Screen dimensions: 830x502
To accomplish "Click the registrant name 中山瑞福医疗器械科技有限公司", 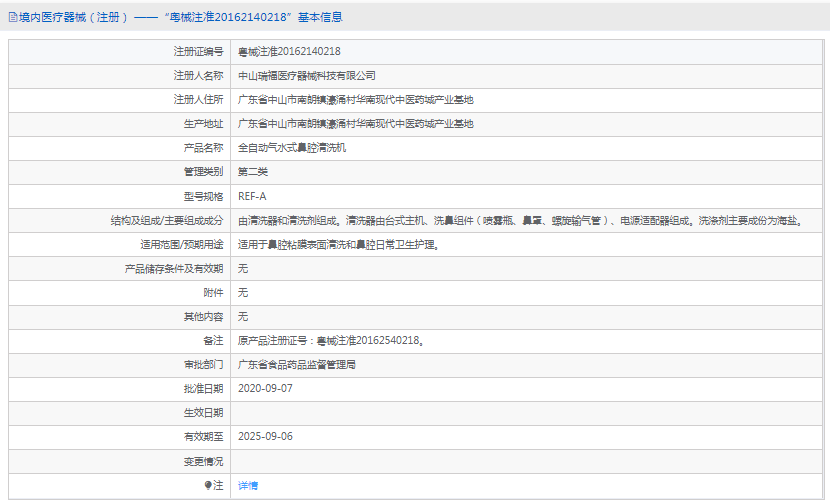I will (306, 76).
